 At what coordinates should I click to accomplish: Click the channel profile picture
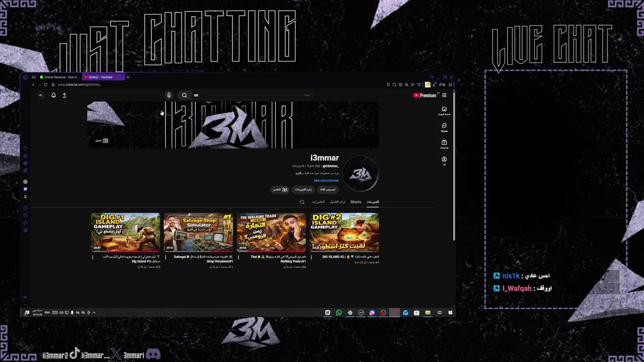(361, 173)
